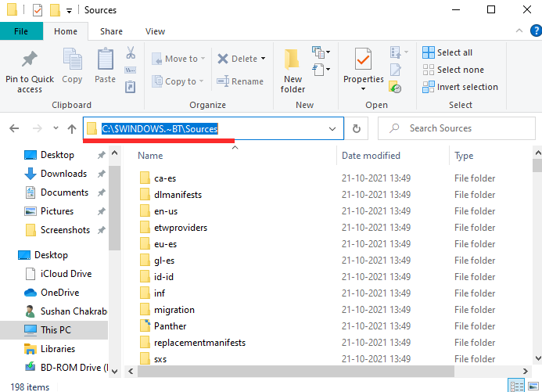Click the Refresh button beside the address bar
542x392 pixels.
click(357, 128)
